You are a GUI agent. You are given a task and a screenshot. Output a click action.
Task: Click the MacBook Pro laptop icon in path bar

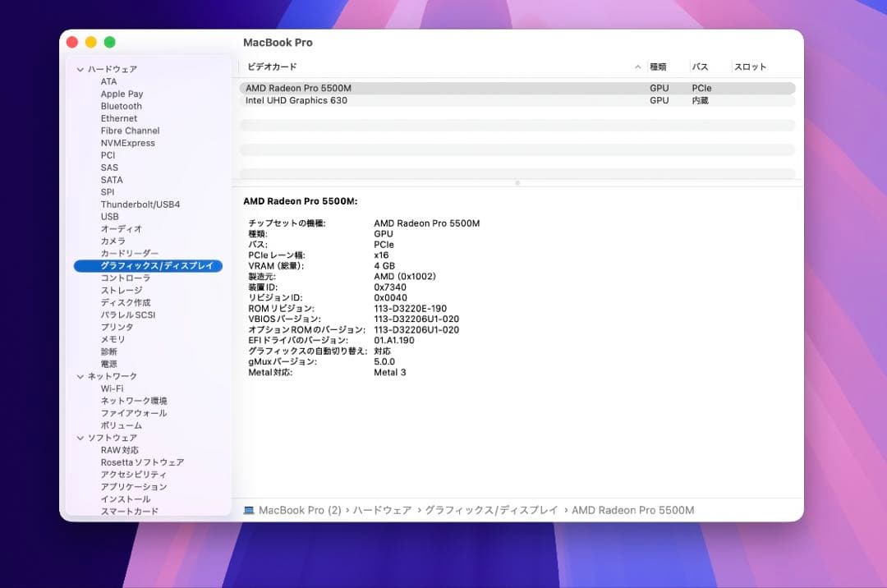point(249,510)
